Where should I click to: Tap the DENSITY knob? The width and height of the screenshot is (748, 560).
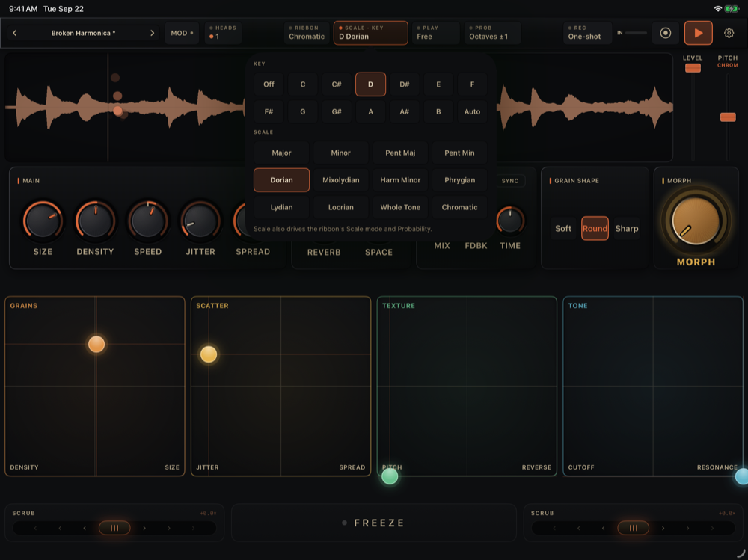pos(96,221)
